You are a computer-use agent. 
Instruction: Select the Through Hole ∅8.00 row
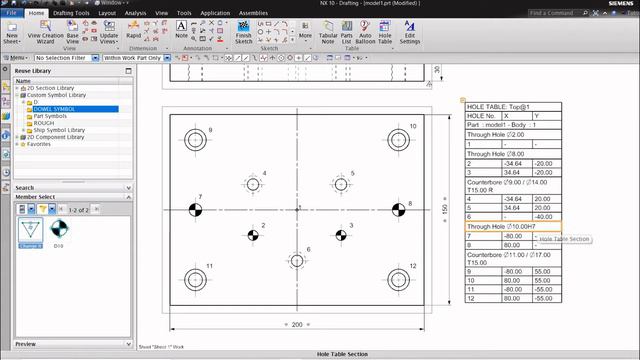coord(513,154)
